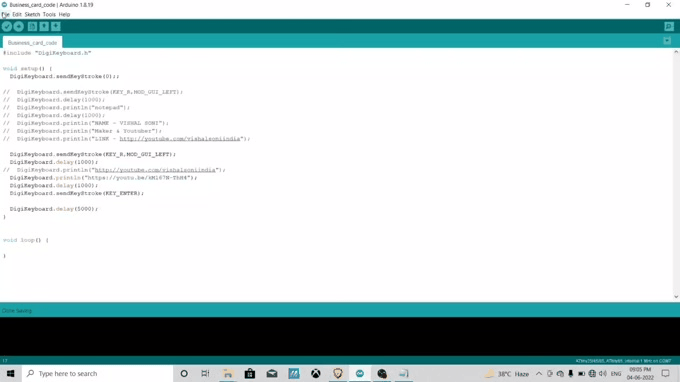The width and height of the screenshot is (680, 382).
Task: Open the Serial Monitor icon
Action: pyautogui.click(x=669, y=26)
